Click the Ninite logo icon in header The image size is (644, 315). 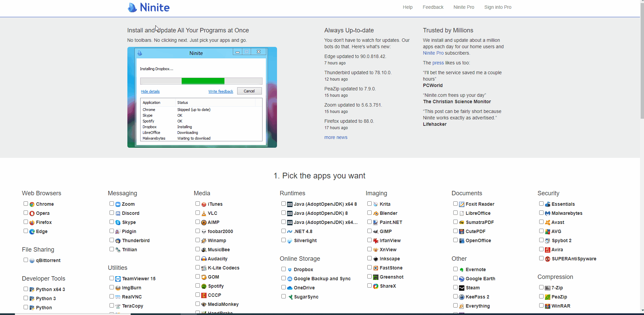[132, 7]
